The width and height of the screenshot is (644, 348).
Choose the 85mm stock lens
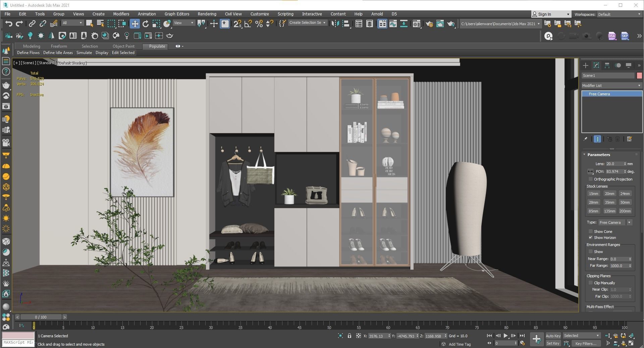(x=593, y=211)
